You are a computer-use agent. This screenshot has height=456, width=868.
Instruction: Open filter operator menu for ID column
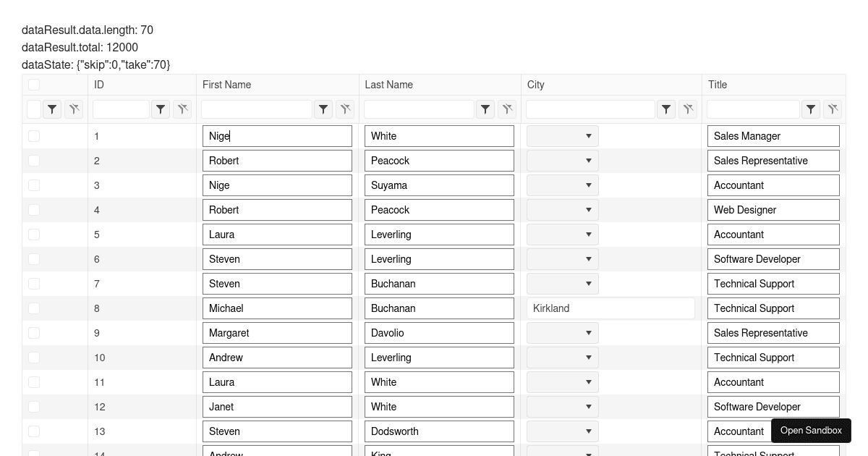point(161,109)
